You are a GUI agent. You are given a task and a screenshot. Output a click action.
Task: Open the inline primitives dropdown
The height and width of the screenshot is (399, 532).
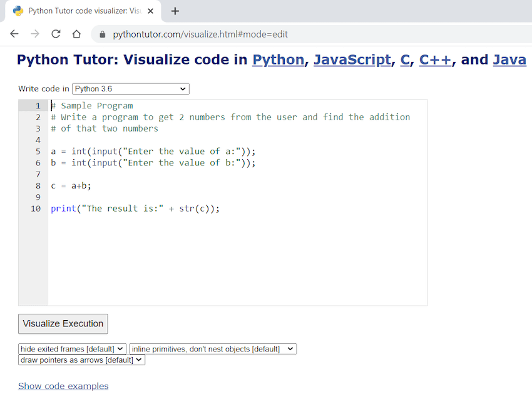pos(213,349)
